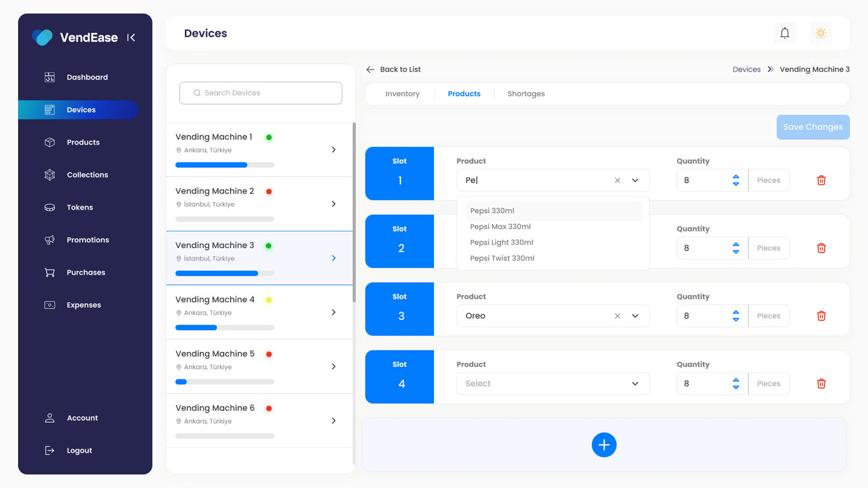This screenshot has width=868, height=488.
Task: Adjust Slot 4 quantity stepper
Action: point(736,384)
